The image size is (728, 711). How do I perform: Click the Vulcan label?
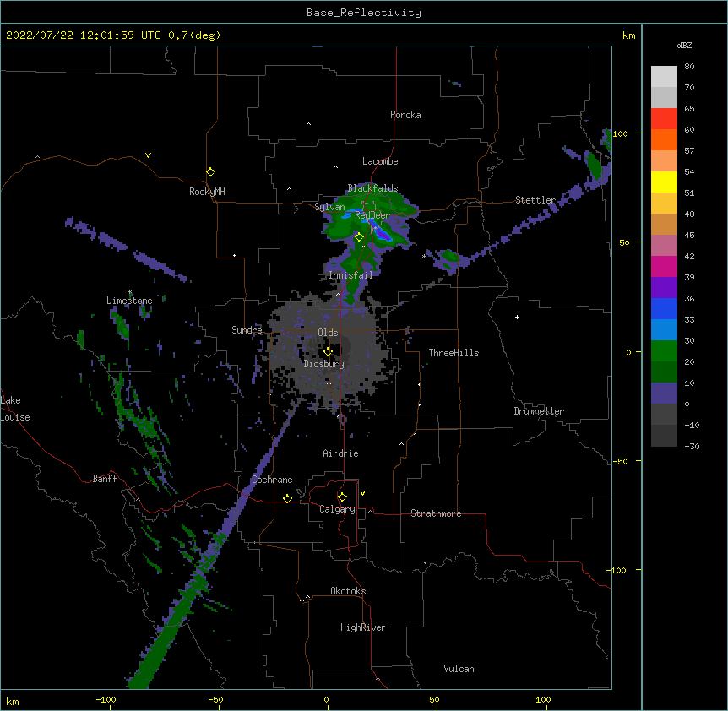click(x=459, y=669)
